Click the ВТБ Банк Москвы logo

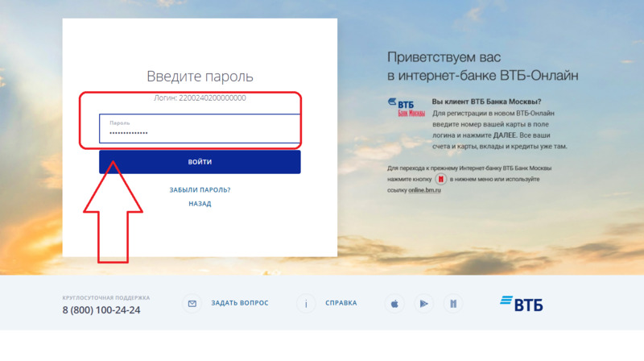[407, 107]
